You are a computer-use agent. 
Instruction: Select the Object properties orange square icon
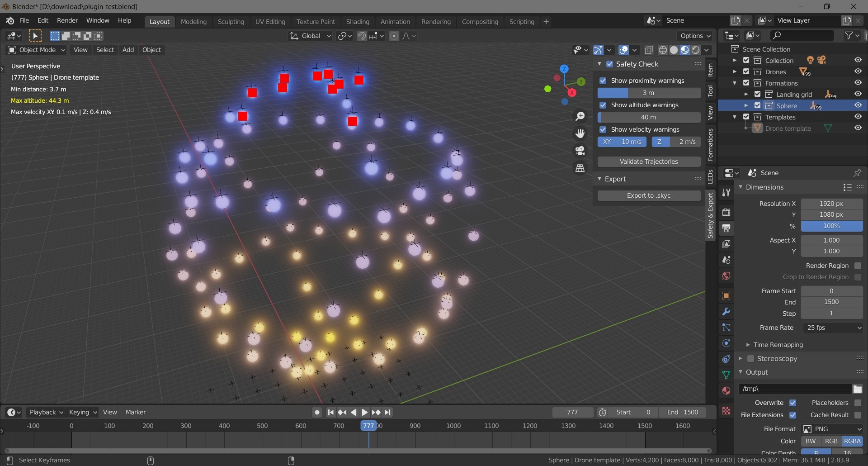[726, 295]
